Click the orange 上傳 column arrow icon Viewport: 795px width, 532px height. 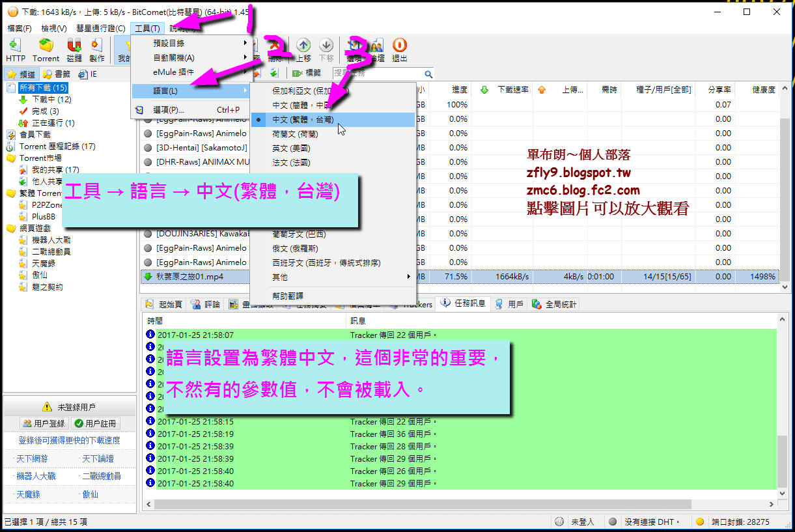542,89
